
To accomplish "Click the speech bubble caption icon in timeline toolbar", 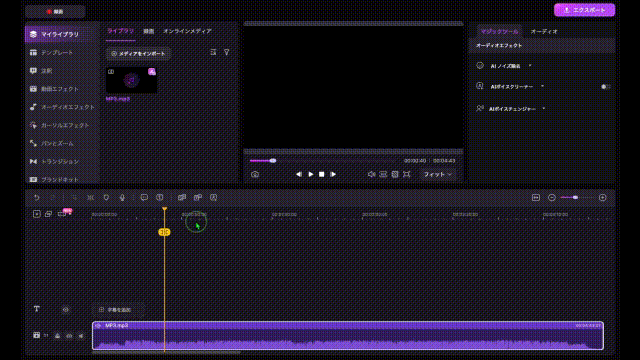I will coord(144,198).
